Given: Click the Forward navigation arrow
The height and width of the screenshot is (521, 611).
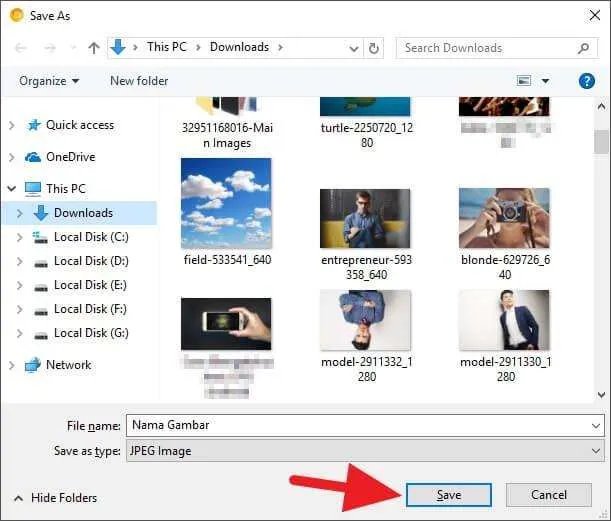Looking at the screenshot, I should coord(49,48).
